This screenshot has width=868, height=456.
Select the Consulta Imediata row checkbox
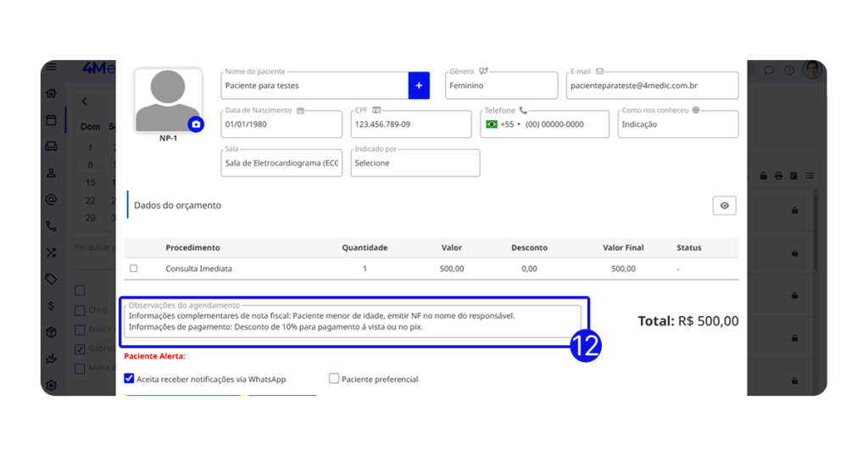coord(133,269)
